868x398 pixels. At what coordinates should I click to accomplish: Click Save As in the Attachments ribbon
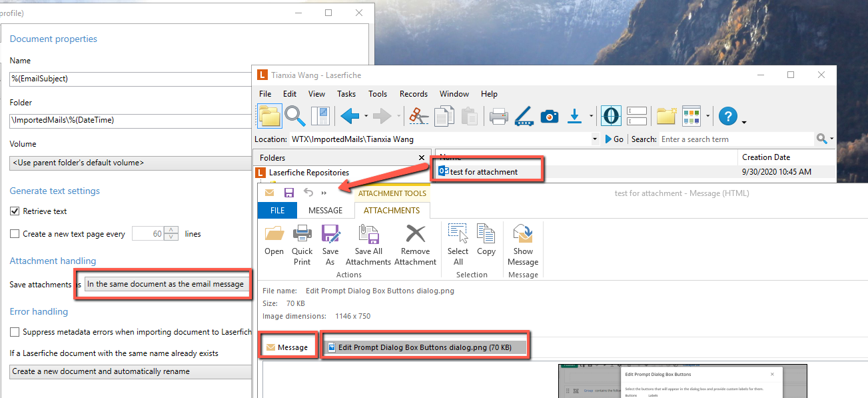330,245
